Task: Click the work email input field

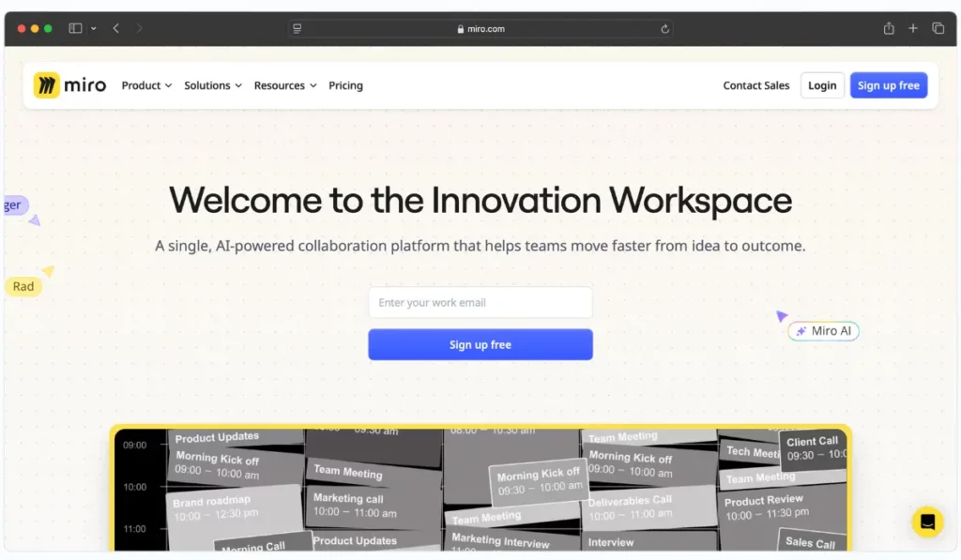Action: (480, 302)
